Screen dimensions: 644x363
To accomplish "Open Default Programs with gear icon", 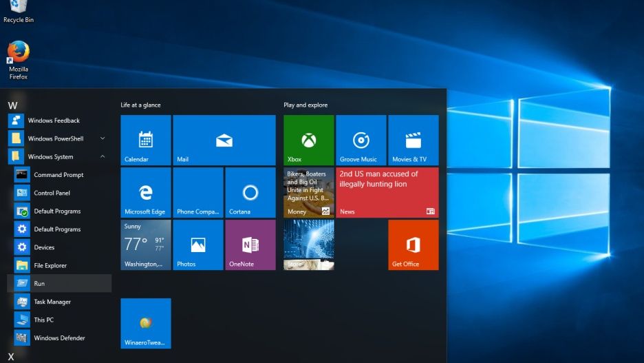I will 22,229.
